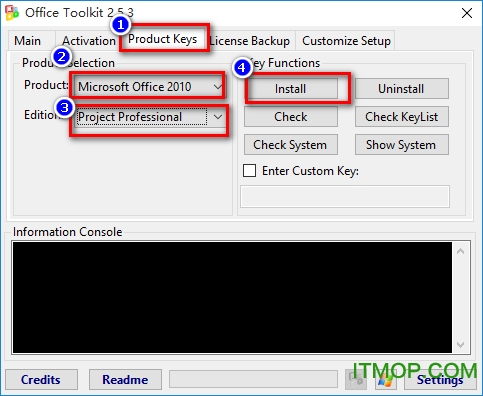Enable the Enter Custom Key checkbox
This screenshot has width=483, height=396.
click(x=250, y=171)
